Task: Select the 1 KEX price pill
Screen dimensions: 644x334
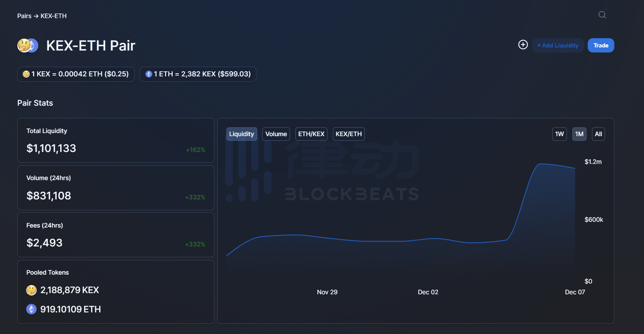Action: [x=76, y=74]
